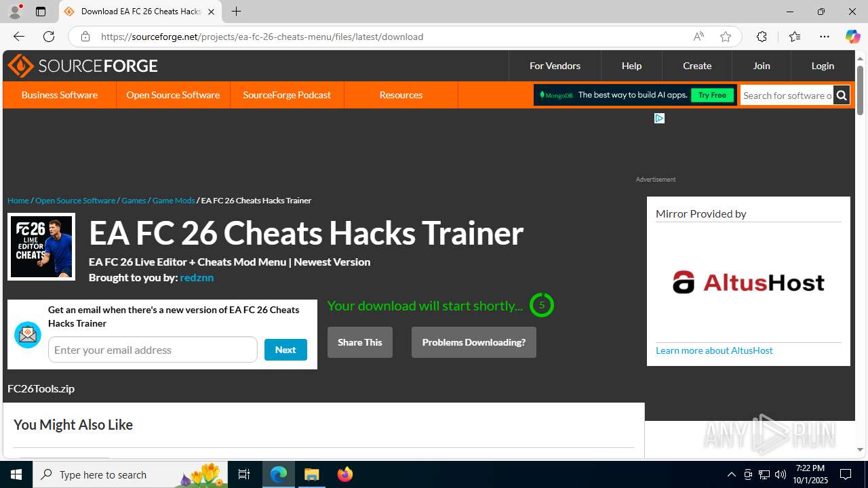The height and width of the screenshot is (488, 868).
Task: Click the email newsletter envelope icon
Action: coord(28,335)
